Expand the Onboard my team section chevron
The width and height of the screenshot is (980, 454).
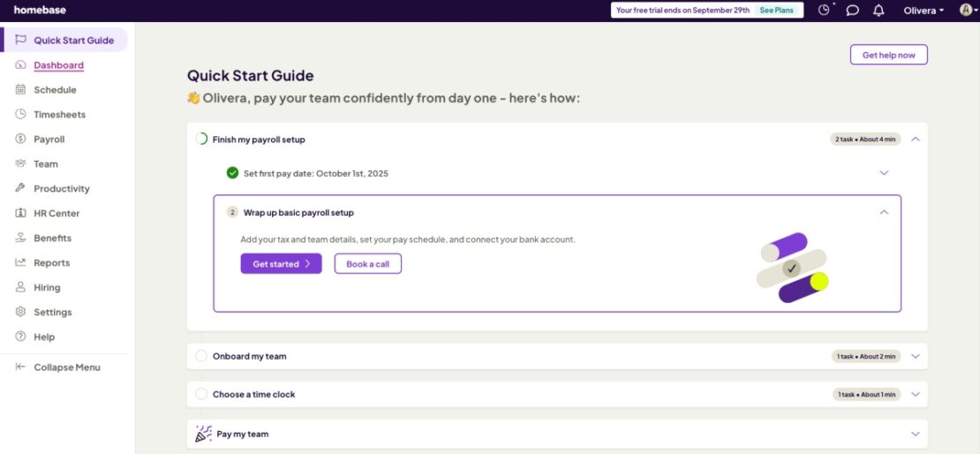(x=915, y=357)
